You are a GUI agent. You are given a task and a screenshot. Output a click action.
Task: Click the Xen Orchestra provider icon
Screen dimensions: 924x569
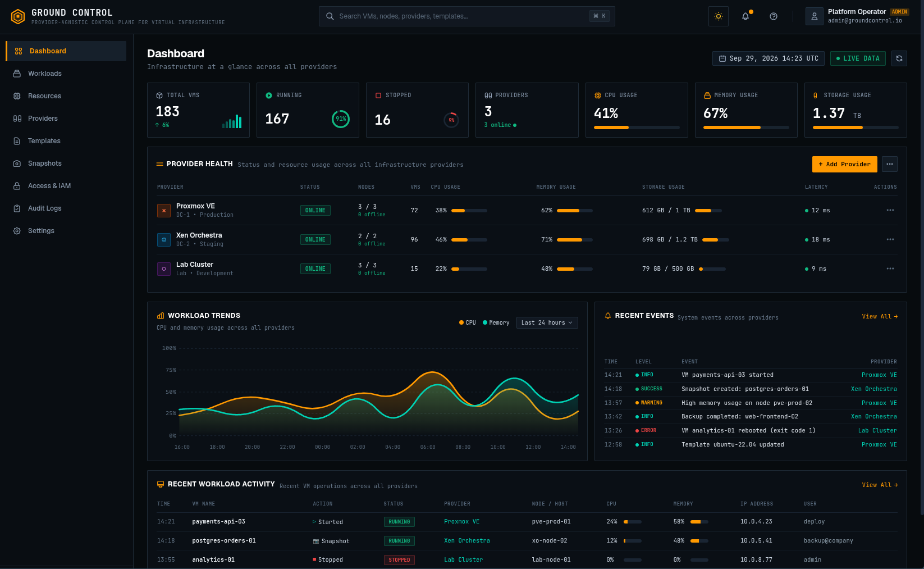[x=164, y=240]
